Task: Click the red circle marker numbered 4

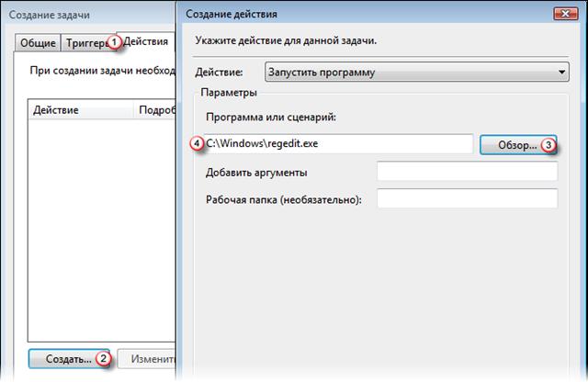Action: (197, 143)
